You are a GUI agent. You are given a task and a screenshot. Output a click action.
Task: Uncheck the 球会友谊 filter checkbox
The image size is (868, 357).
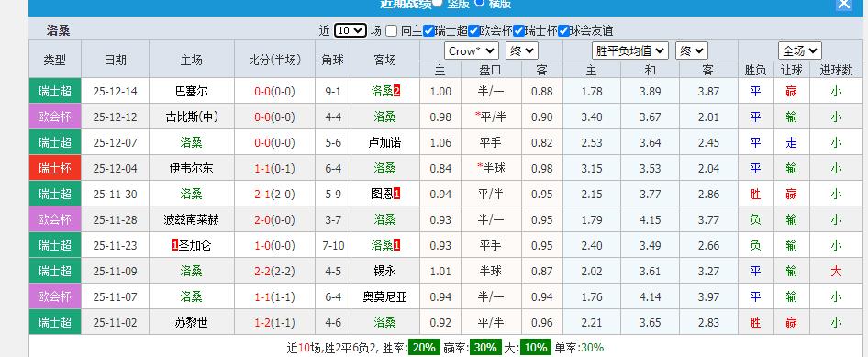coord(563,31)
